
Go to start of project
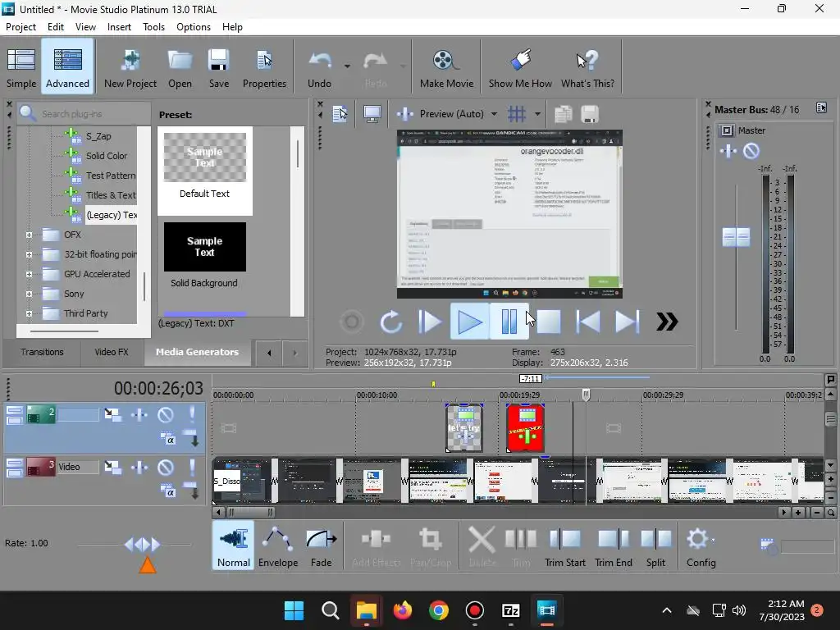tap(587, 322)
